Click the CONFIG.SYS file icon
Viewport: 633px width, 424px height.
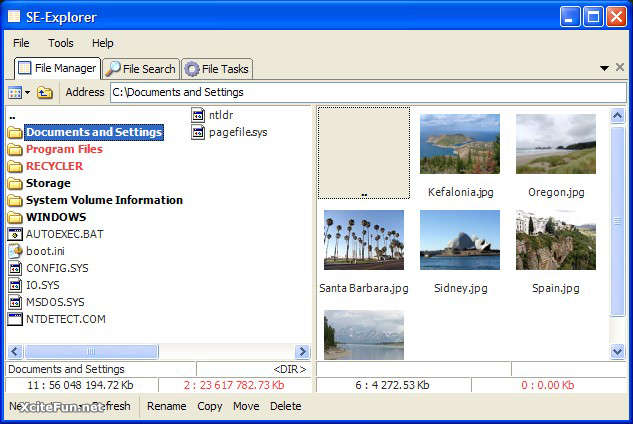pyautogui.click(x=15, y=268)
